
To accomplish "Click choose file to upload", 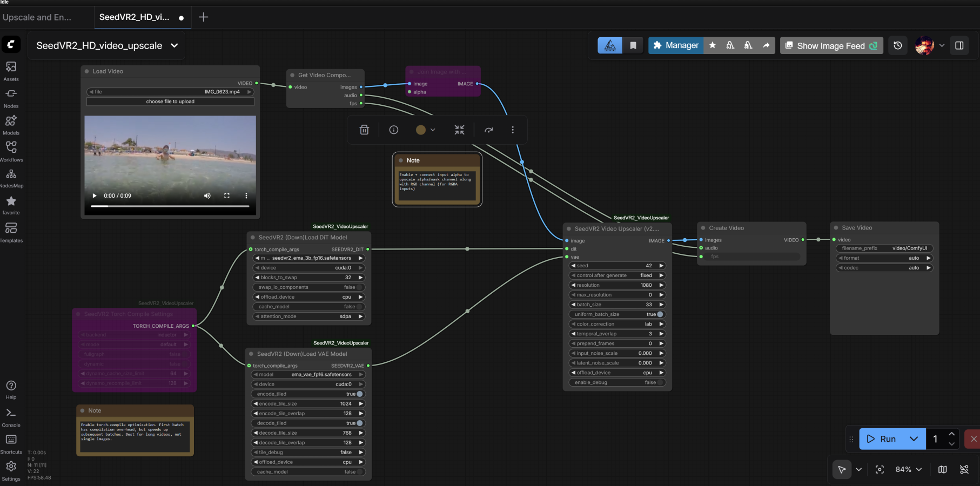I will coord(170,101).
